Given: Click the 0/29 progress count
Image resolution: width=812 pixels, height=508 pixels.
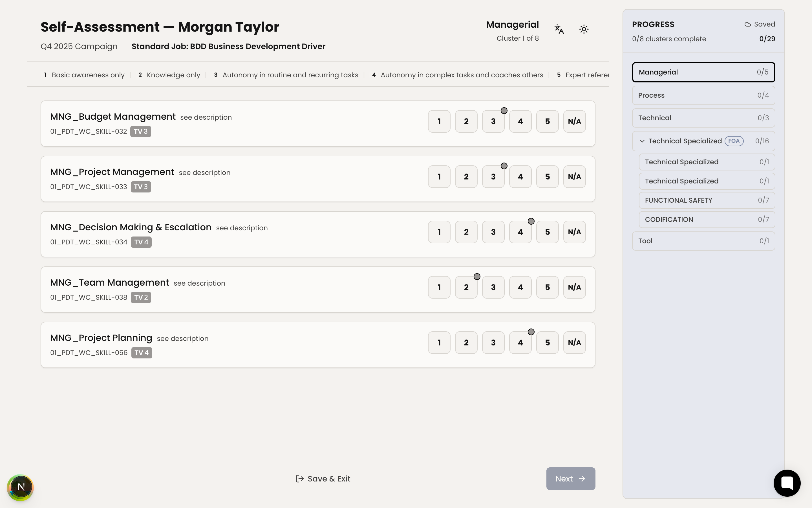Looking at the screenshot, I should pyautogui.click(x=767, y=39).
